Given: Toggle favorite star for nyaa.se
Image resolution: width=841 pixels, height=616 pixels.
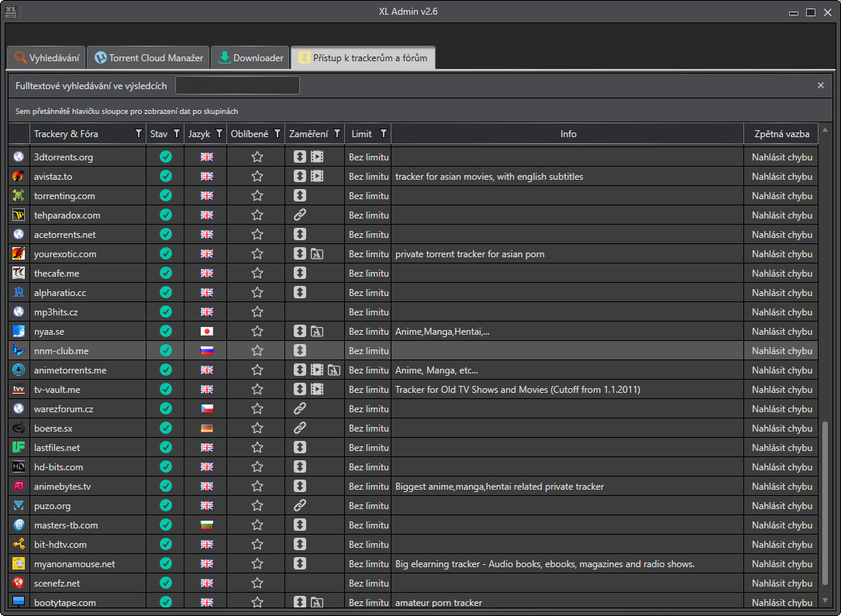Looking at the screenshot, I should [257, 332].
